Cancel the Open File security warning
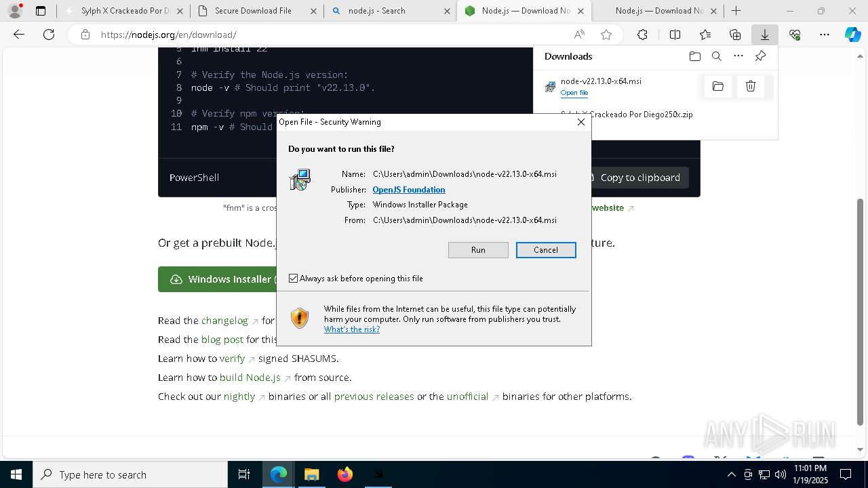Image resolution: width=868 pixels, height=488 pixels. [546, 250]
